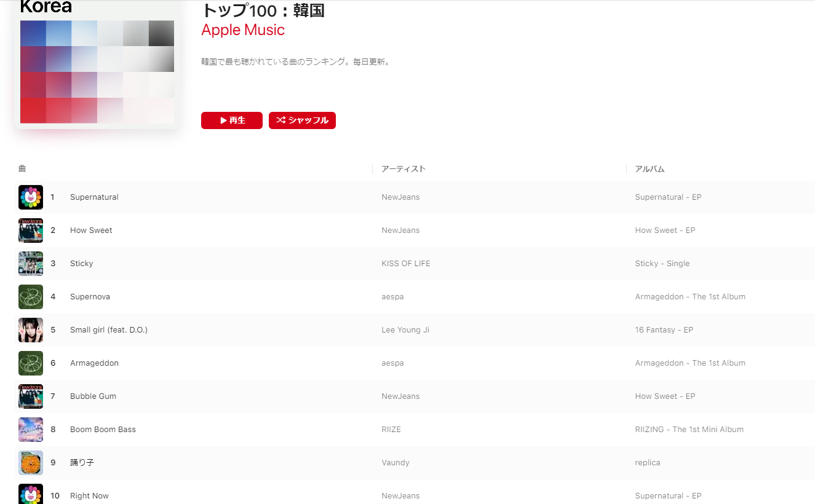
Task: Open album Supernatural - EP in row 1
Action: click(668, 197)
